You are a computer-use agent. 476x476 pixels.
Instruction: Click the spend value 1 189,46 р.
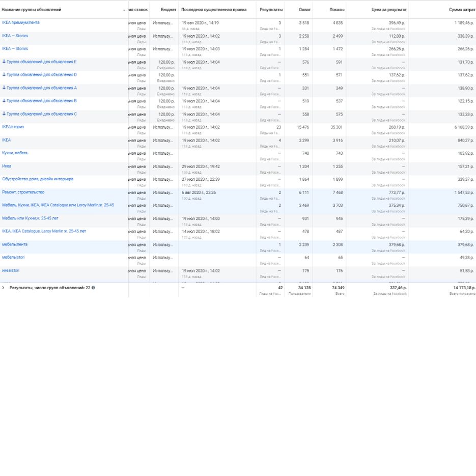pyautogui.click(x=464, y=23)
